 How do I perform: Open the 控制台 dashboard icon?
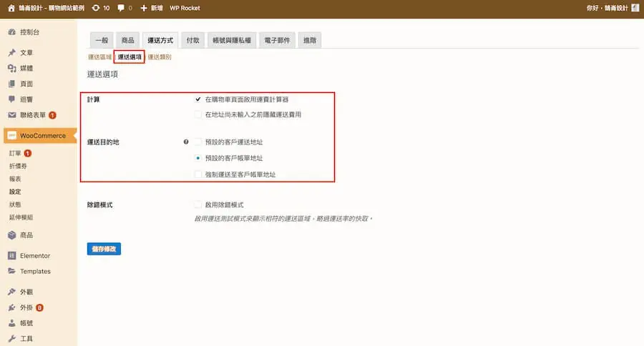tap(12, 32)
